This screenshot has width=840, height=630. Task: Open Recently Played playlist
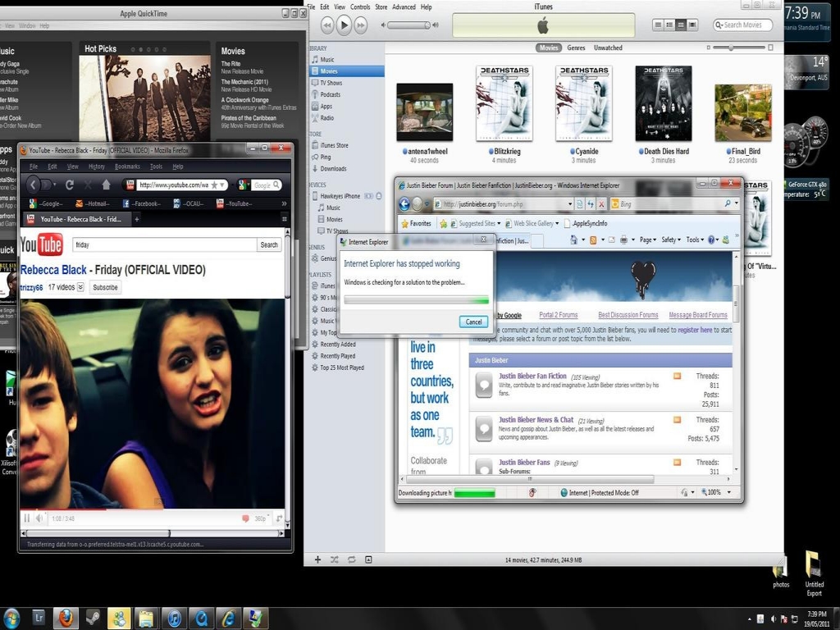[337, 356]
